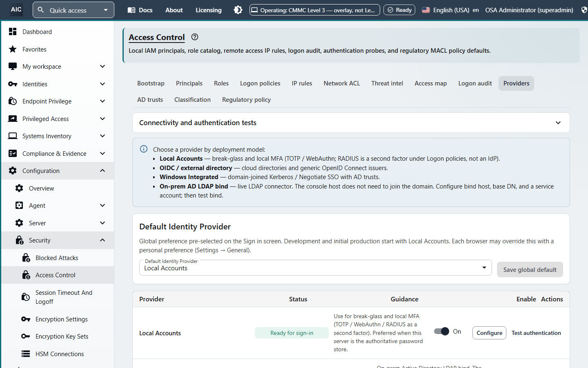Turn off the Local Accounts enable switch

441,331
